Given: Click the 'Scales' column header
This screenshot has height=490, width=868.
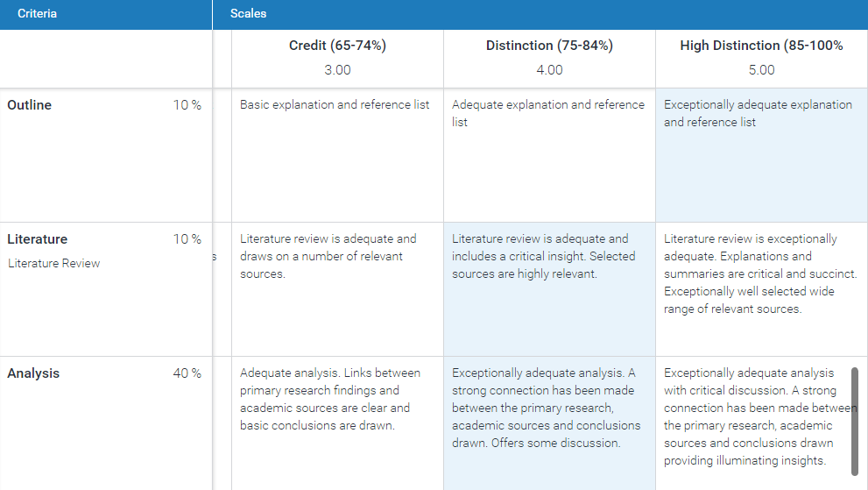Looking at the screenshot, I should tap(540, 14).
